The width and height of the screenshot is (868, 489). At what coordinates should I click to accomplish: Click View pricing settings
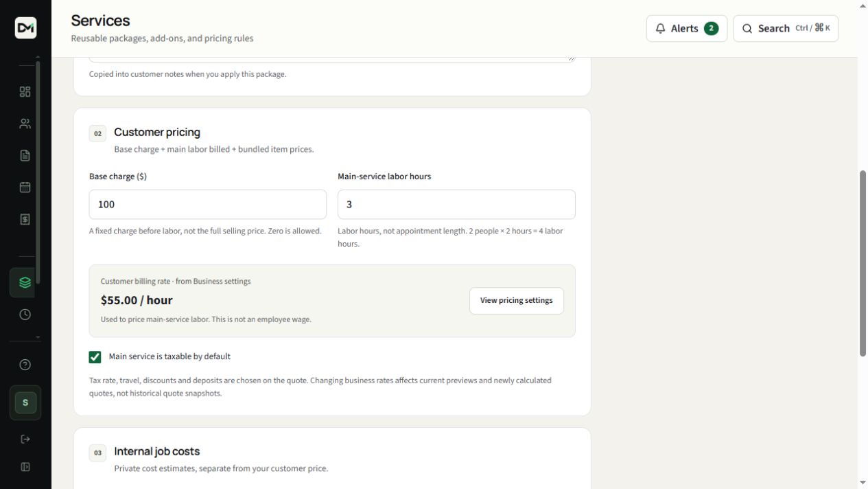(517, 301)
